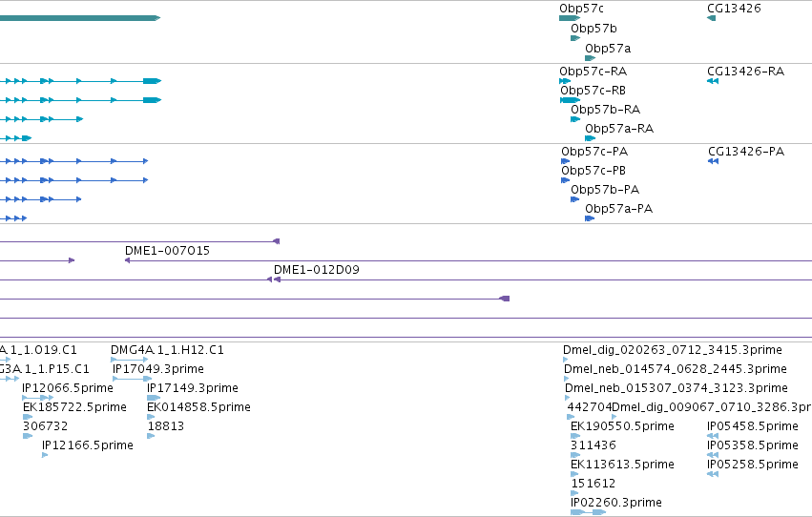Select the Obp57c gene feature
The height and width of the screenshot is (517, 812).
coord(570,18)
